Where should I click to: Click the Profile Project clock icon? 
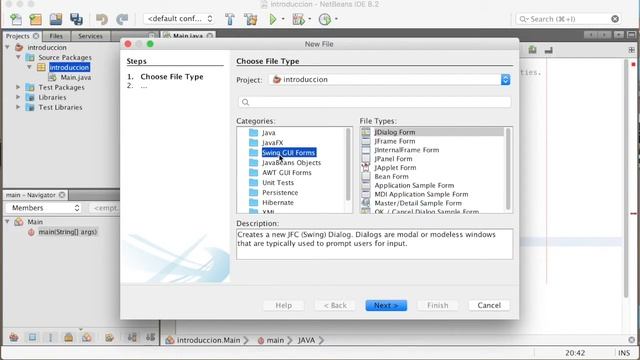coord(325,19)
